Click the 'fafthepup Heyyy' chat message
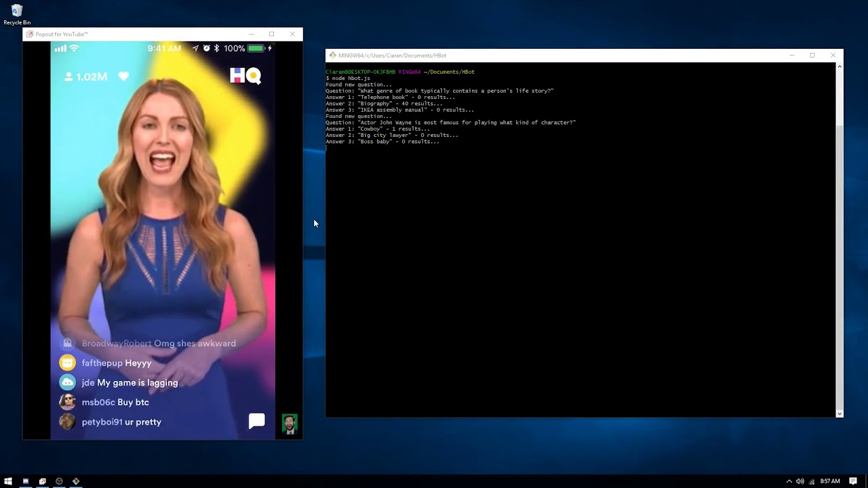This screenshot has width=868, height=488. point(116,363)
